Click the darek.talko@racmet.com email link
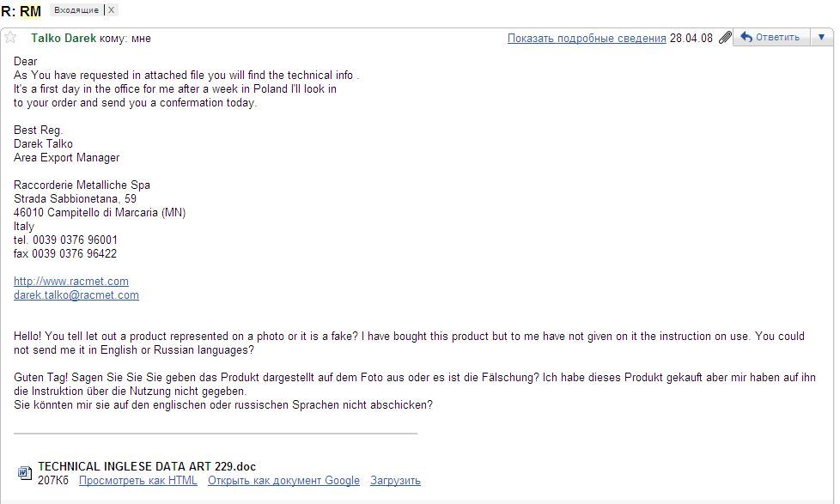The height and width of the screenshot is (504, 840). point(76,295)
